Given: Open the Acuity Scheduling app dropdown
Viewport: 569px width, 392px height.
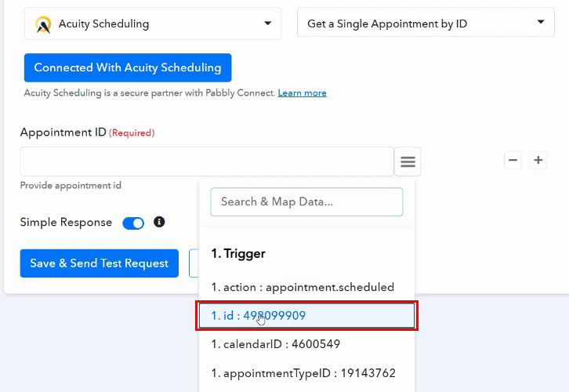Looking at the screenshot, I should coord(153,24).
